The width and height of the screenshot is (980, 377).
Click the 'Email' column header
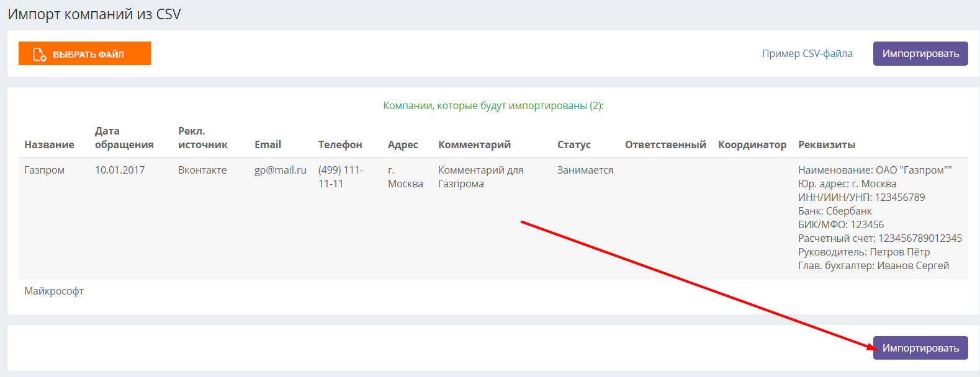point(267,144)
